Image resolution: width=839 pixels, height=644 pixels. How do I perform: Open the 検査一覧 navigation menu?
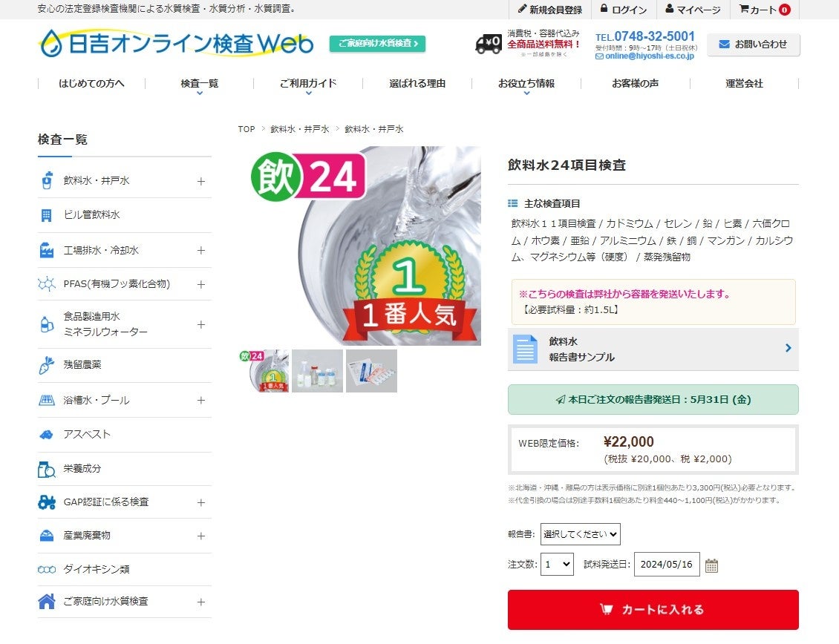click(x=200, y=84)
